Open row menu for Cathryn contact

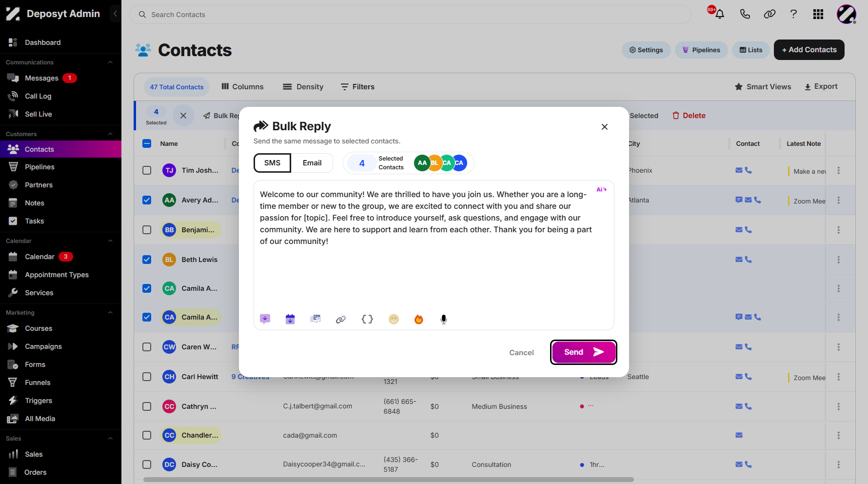click(x=838, y=406)
